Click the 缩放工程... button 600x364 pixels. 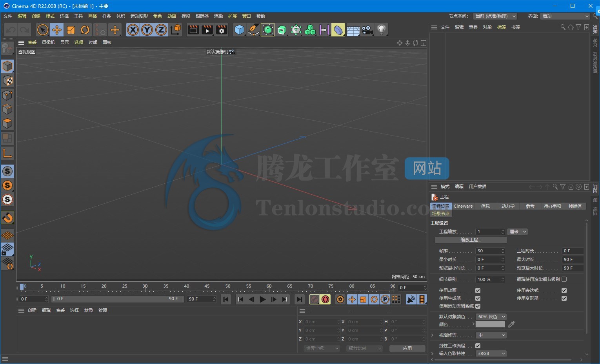(x=471, y=240)
